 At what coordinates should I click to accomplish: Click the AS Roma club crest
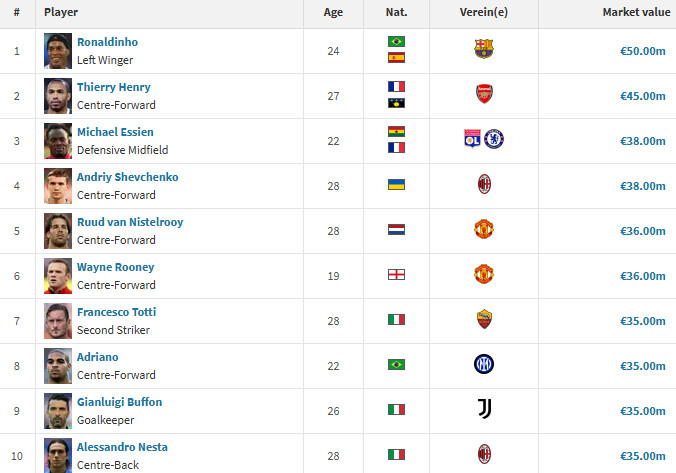coord(484,319)
